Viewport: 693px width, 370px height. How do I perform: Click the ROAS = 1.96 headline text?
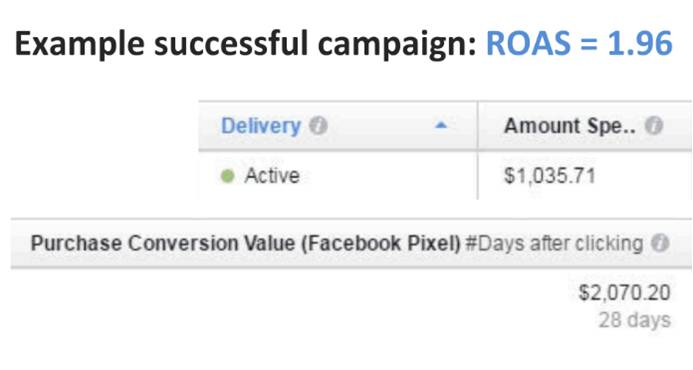tap(579, 43)
